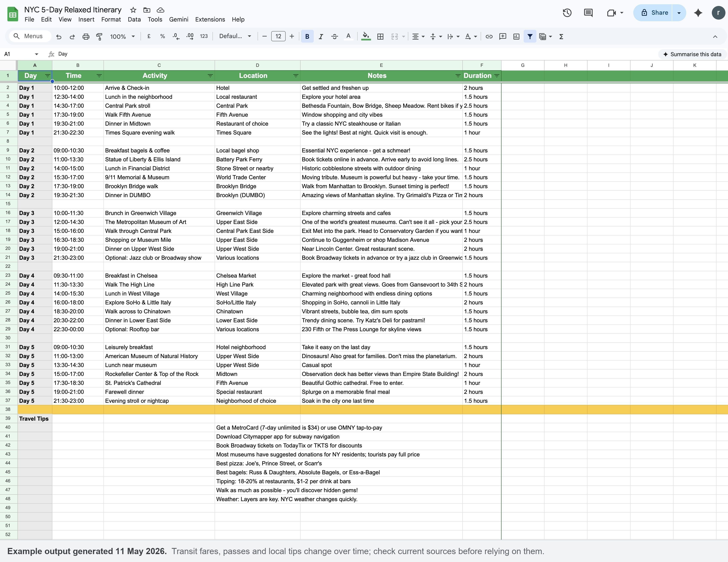728x562 pixels.
Task: Click the font size field
Action: [278, 36]
